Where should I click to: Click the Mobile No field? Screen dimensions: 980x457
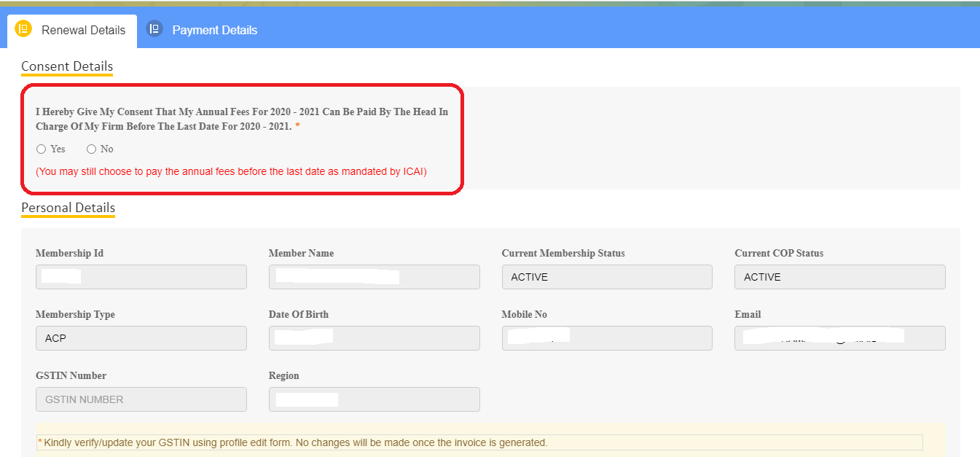pos(606,338)
